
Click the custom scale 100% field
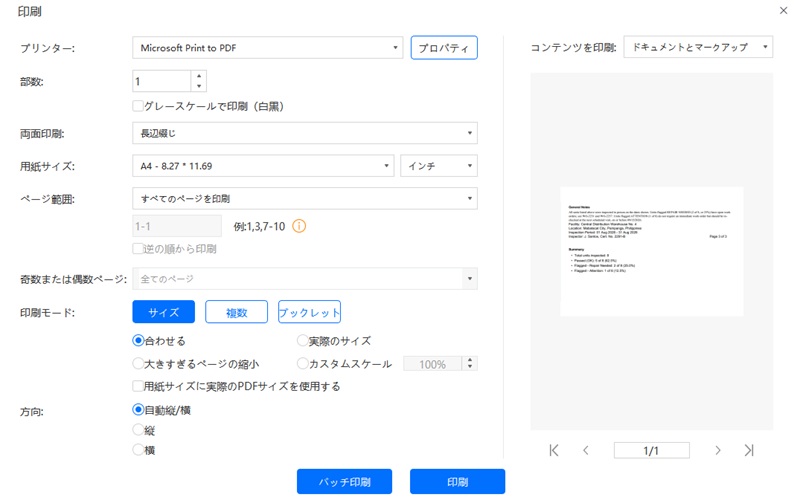pyautogui.click(x=433, y=364)
